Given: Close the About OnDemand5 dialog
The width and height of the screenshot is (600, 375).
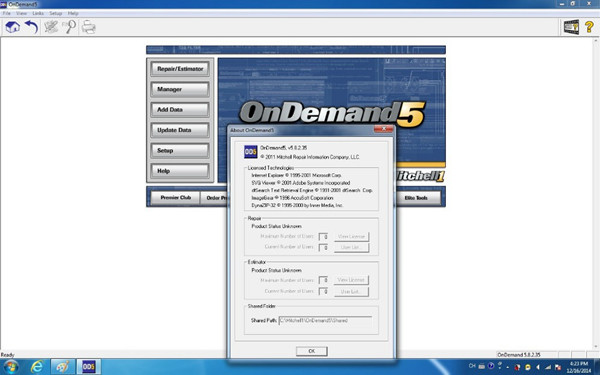Looking at the screenshot, I should click(x=383, y=129).
